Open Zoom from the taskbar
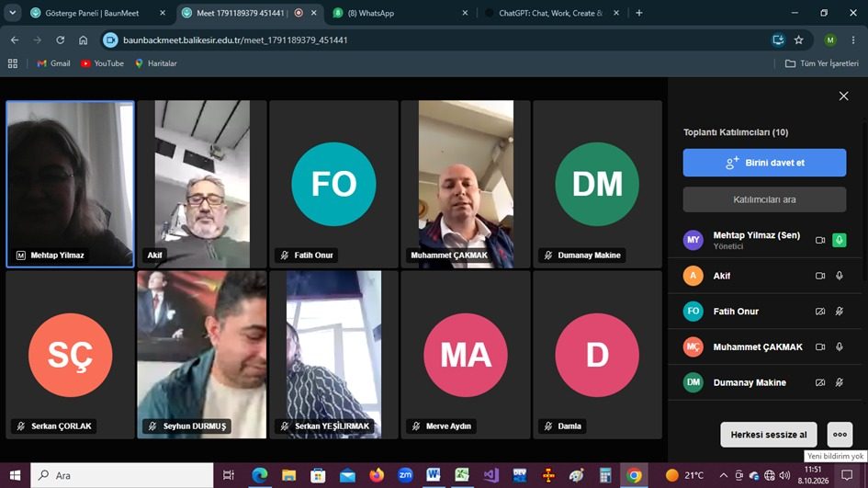The width and height of the screenshot is (868, 488). tap(405, 475)
